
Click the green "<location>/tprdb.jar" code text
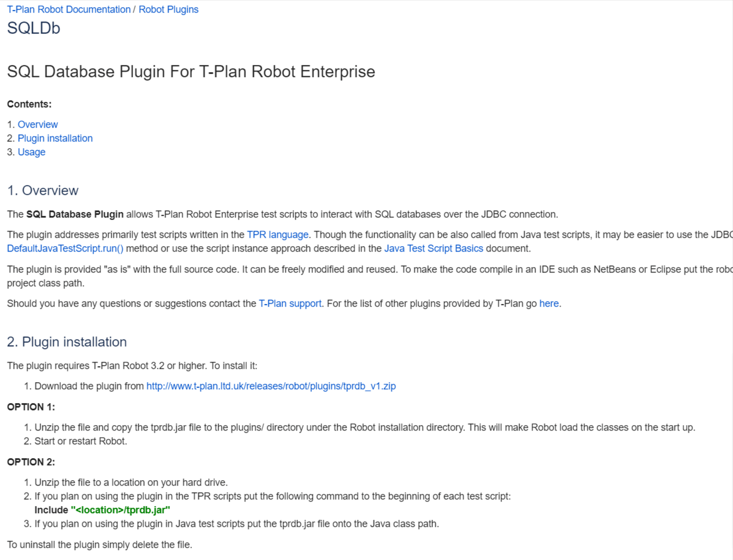120,510
